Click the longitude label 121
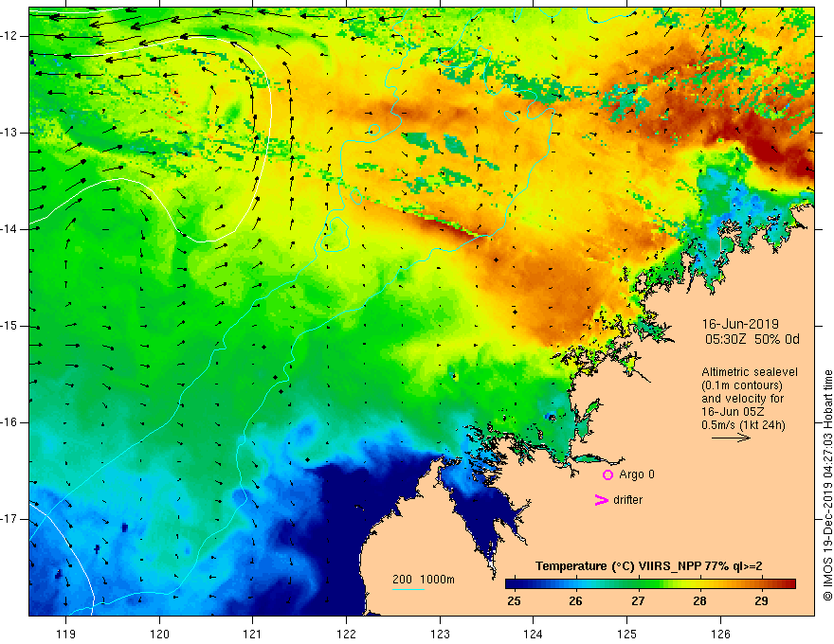Viewport: 834px width, 644px height. (x=253, y=634)
